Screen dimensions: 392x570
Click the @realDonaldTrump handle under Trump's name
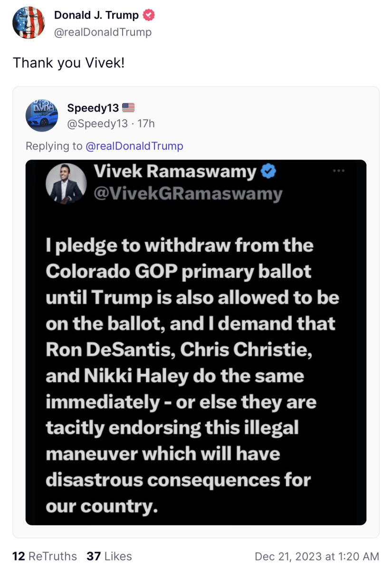103,32
